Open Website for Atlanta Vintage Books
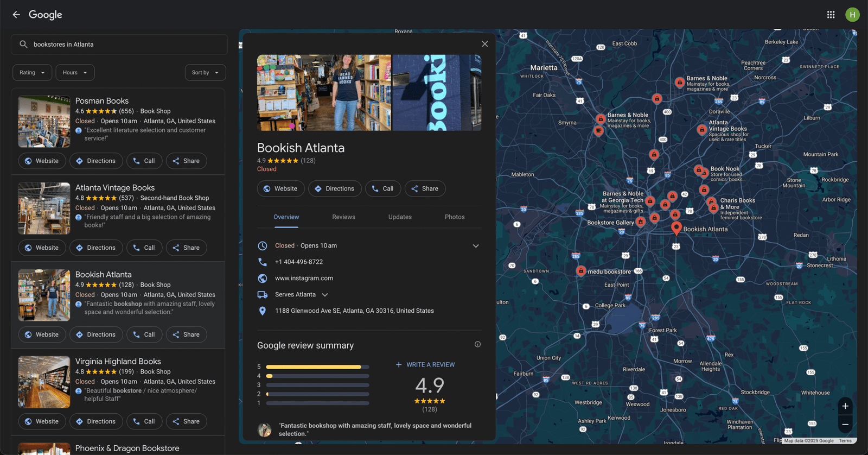This screenshot has height=455, width=868. click(x=42, y=248)
